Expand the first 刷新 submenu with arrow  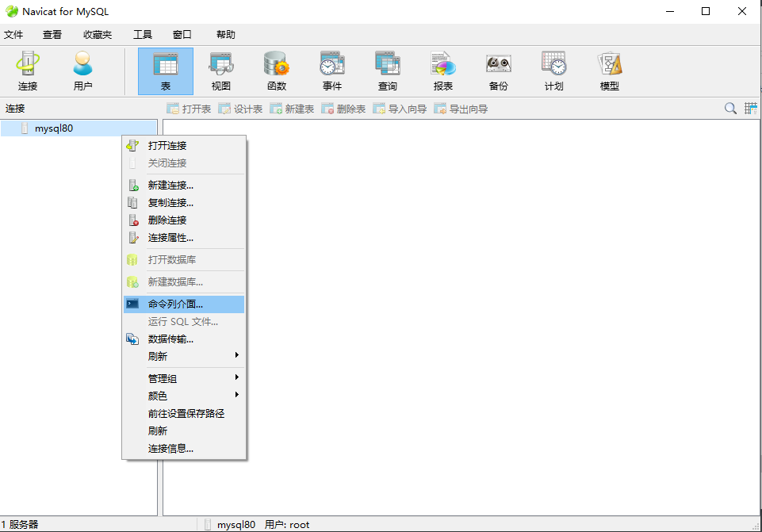(x=184, y=356)
